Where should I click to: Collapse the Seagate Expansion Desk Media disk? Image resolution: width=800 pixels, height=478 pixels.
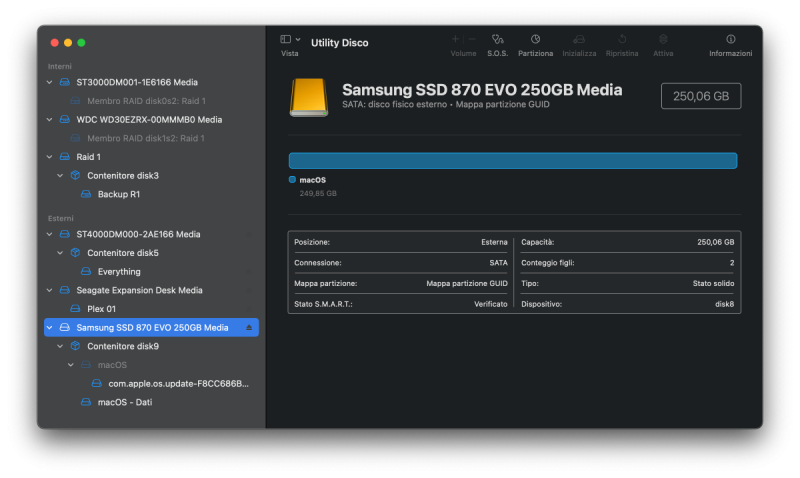click(50, 290)
